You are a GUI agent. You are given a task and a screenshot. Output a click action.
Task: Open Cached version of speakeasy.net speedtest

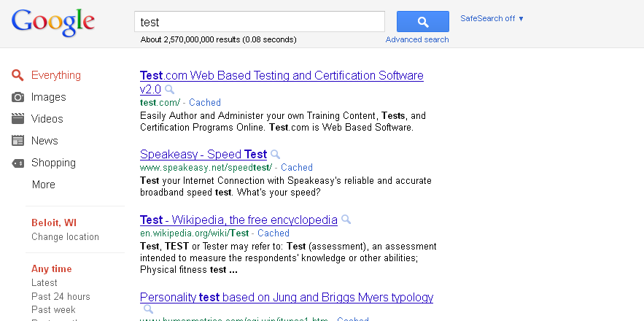(297, 167)
